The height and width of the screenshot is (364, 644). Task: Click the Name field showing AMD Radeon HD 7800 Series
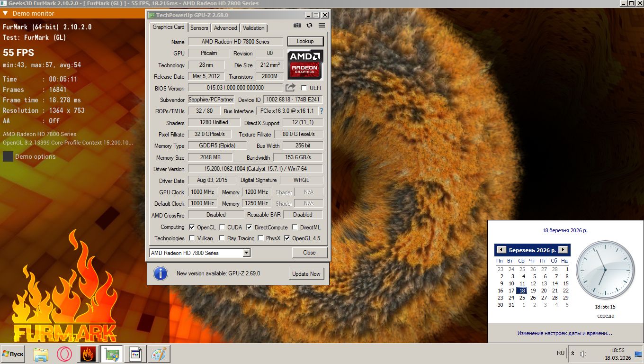[235, 42]
